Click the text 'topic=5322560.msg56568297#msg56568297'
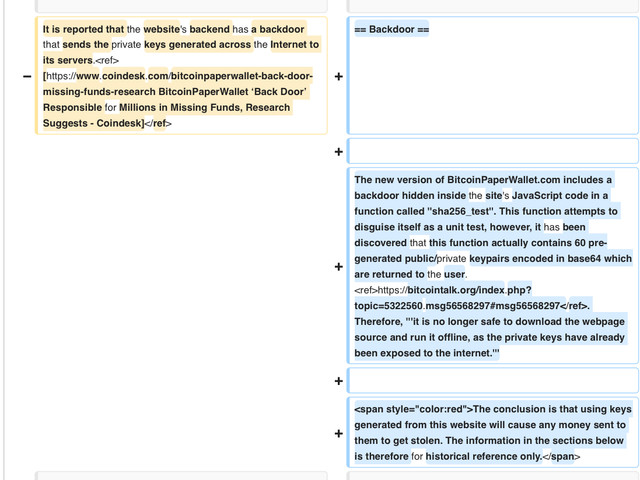 [x=457, y=306]
